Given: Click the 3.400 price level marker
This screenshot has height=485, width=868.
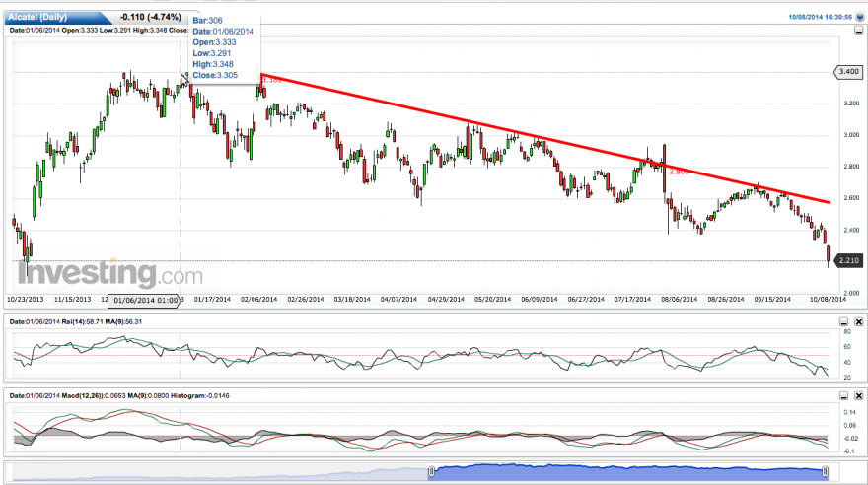Looking at the screenshot, I should 848,71.
